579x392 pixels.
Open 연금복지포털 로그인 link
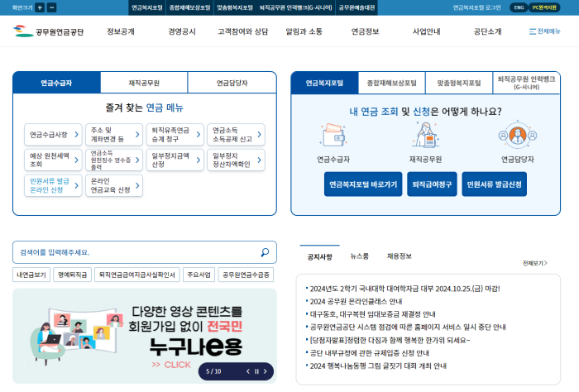click(x=476, y=7)
